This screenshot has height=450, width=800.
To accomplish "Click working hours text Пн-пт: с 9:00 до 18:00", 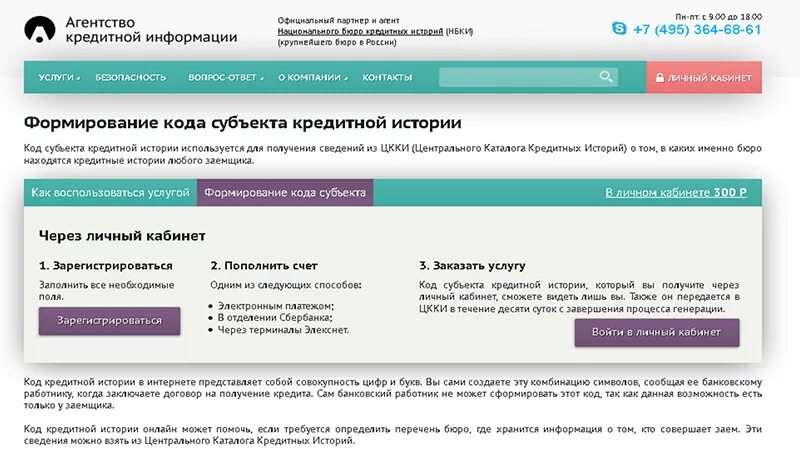I will click(x=718, y=17).
